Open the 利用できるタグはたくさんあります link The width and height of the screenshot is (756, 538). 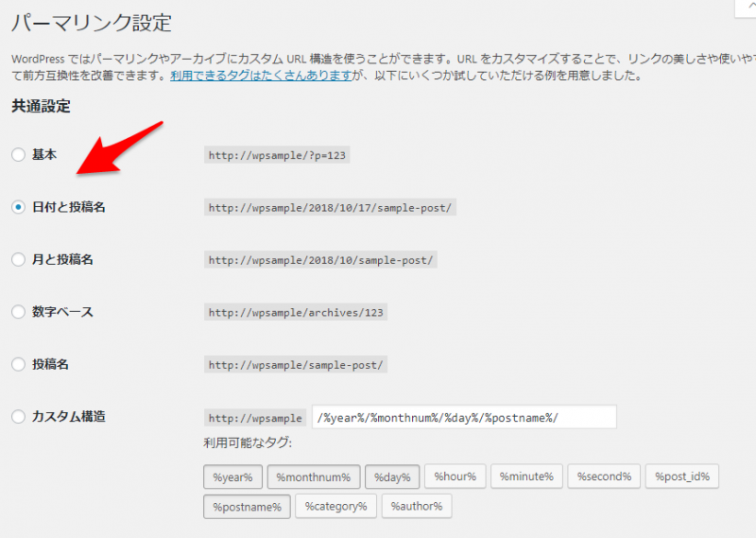click(260, 76)
